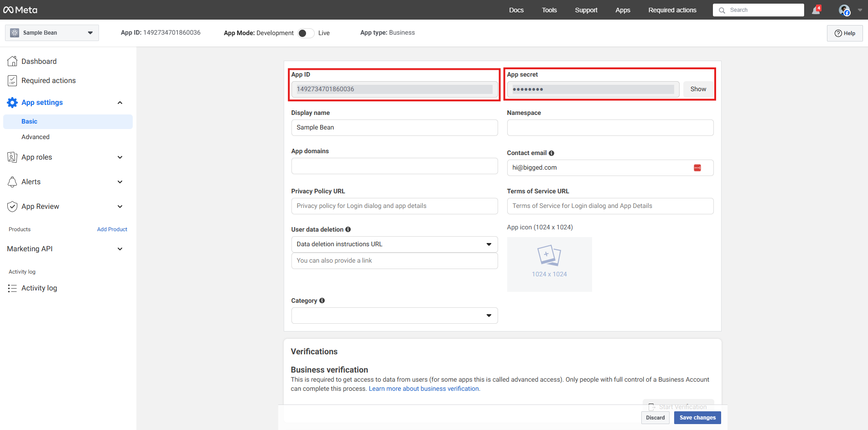
Task: Click the App Review shield icon
Action: coord(12,207)
